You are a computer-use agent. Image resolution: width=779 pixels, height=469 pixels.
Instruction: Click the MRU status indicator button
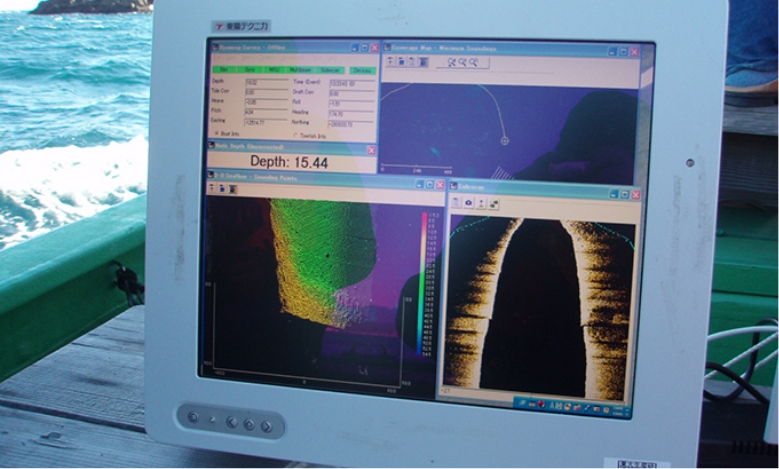pyautogui.click(x=273, y=70)
